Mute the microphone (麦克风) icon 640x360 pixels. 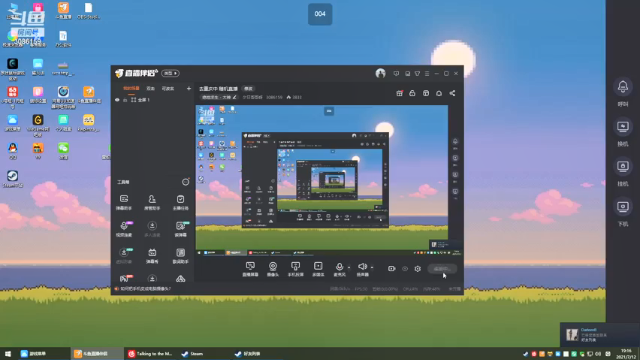click(339, 267)
